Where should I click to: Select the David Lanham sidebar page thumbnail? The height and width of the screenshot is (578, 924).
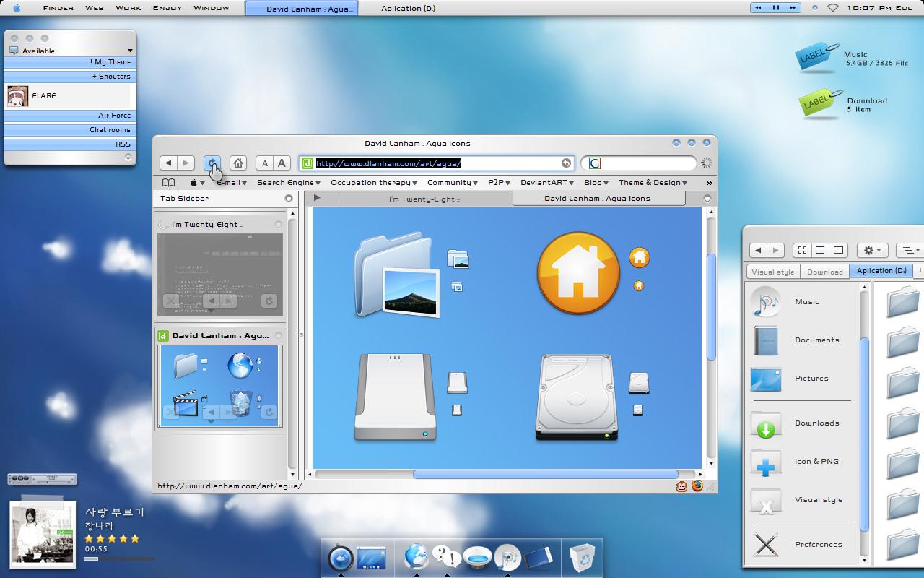tap(219, 385)
